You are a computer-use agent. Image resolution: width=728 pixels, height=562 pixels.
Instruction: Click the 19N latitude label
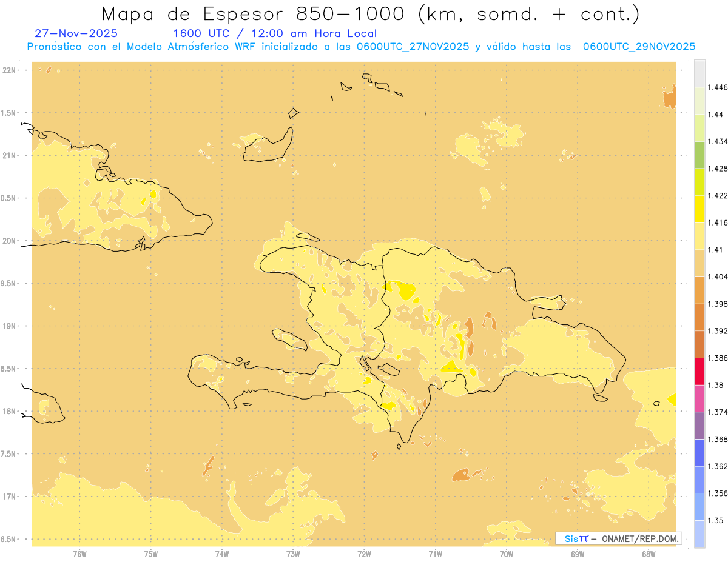(10, 326)
